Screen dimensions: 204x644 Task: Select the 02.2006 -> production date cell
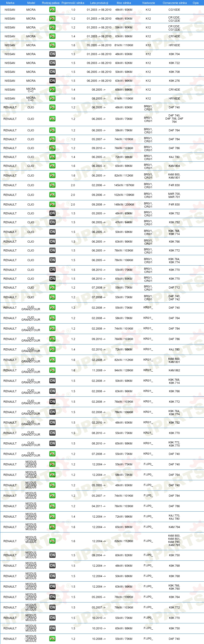[x=99, y=185]
